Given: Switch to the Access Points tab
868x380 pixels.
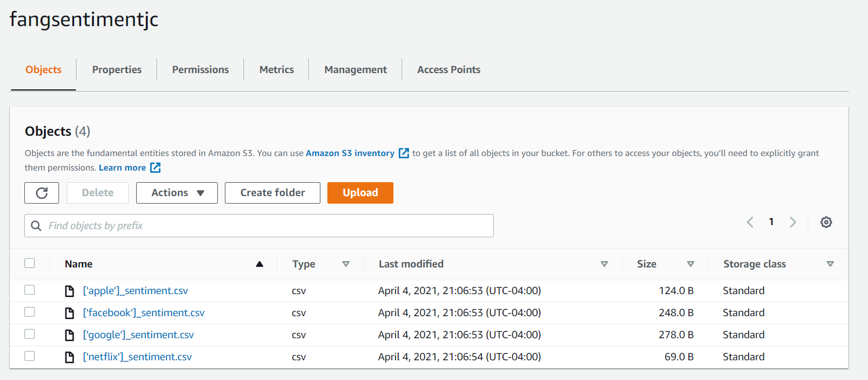Looking at the screenshot, I should pyautogui.click(x=449, y=70).
